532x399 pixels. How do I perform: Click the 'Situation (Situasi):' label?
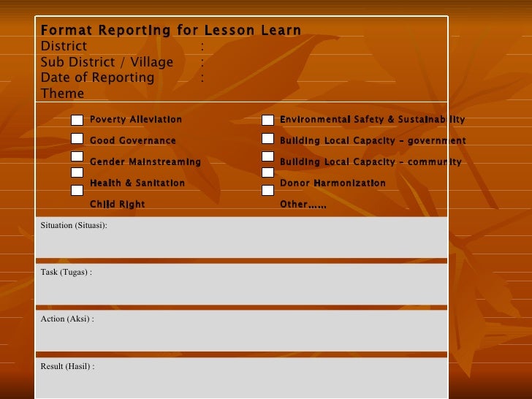pos(74,225)
